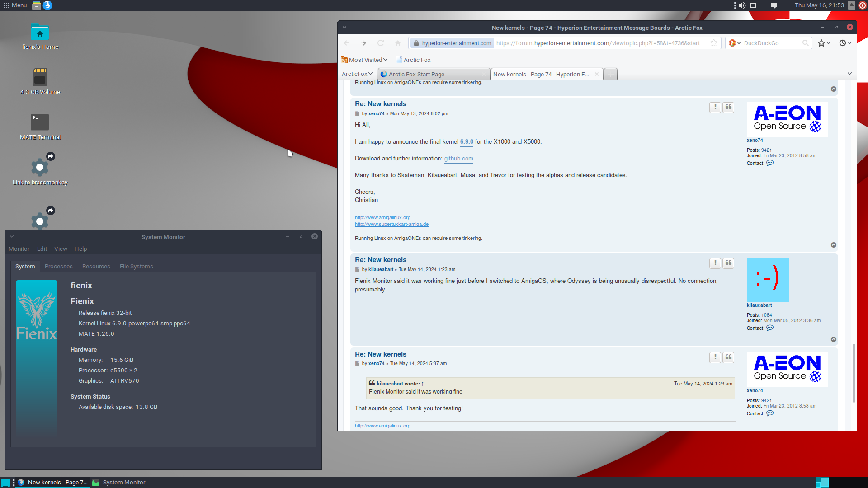Open the browser home page

[x=398, y=43]
